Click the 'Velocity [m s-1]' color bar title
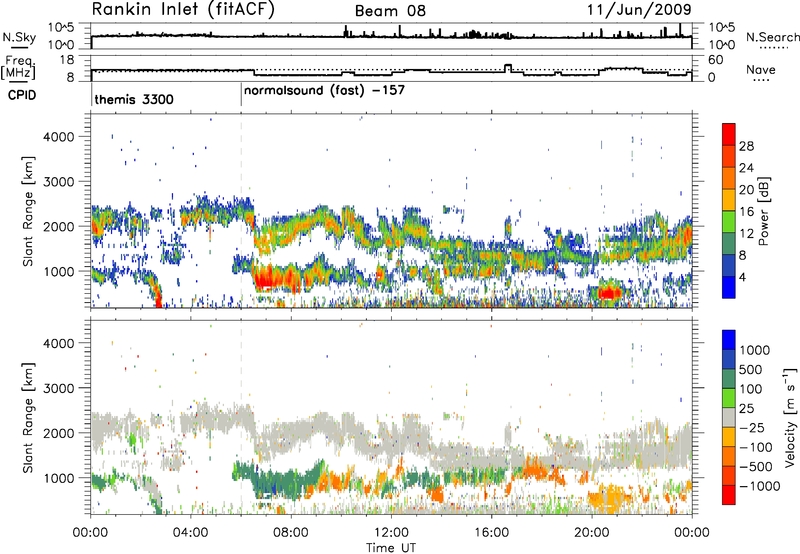The width and height of the screenshot is (800, 554). (790, 417)
